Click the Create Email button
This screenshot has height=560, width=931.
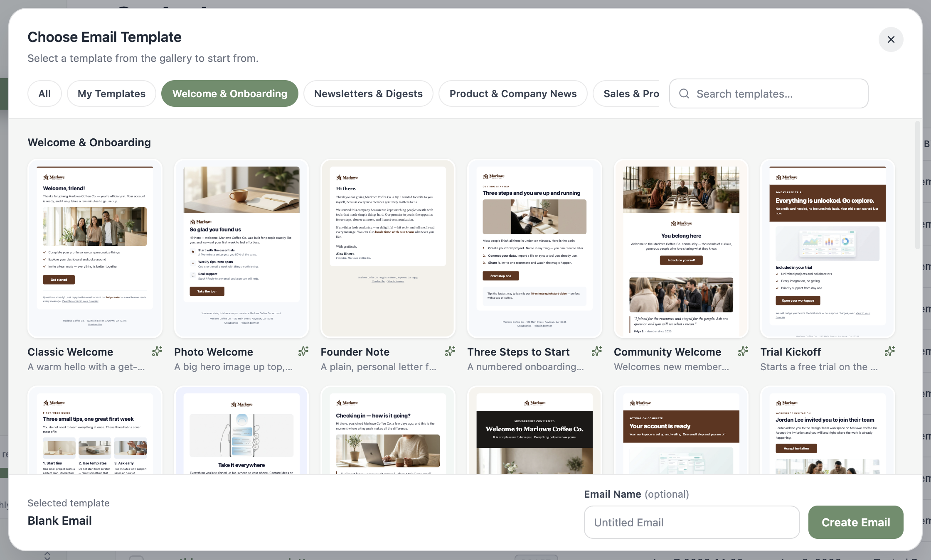point(856,522)
